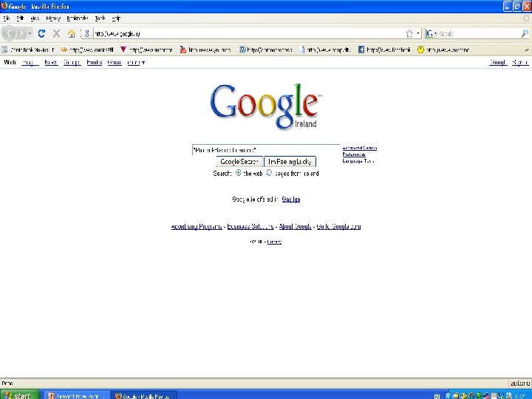Screen dimensions: 532x399
Task: Open the bookmark with blank page icon
Action: [x=325, y=50]
